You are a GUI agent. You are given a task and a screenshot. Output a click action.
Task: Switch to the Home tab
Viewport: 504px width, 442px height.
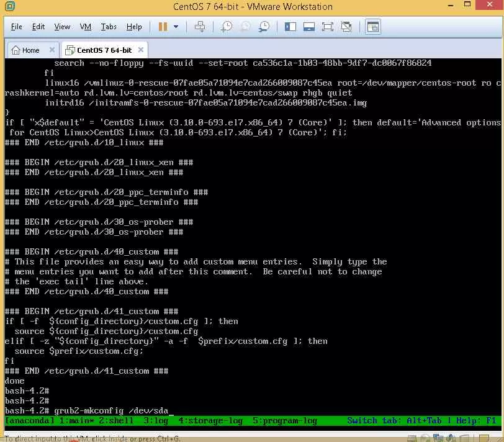32,50
